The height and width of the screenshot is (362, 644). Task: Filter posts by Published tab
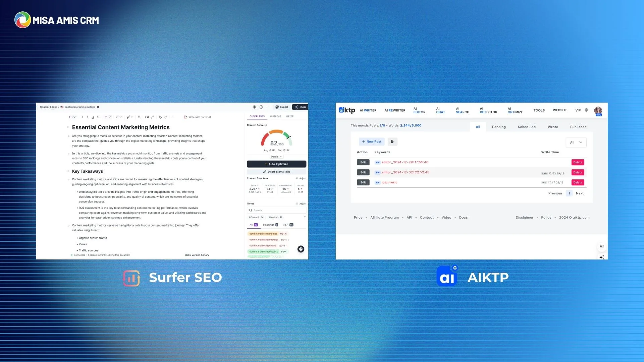[x=578, y=127]
